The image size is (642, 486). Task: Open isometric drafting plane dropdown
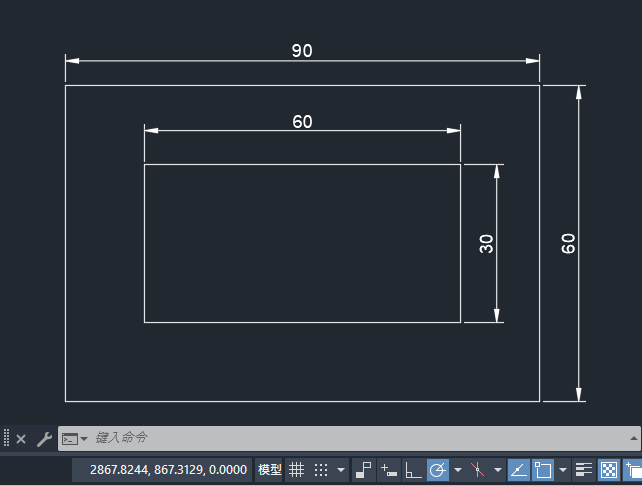497,470
